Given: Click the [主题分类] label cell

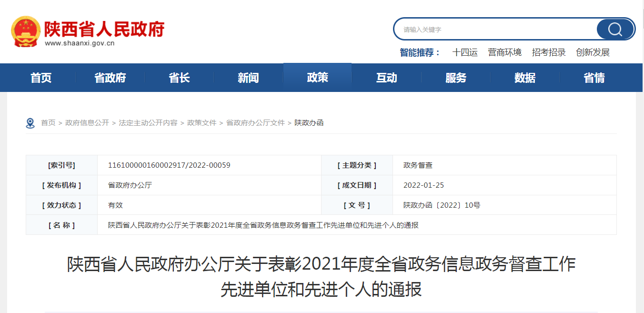Looking at the screenshot, I should pyautogui.click(x=357, y=165).
